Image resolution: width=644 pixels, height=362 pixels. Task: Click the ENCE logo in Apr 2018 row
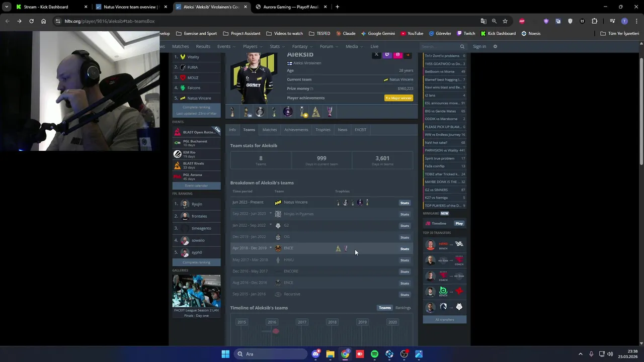278,248
